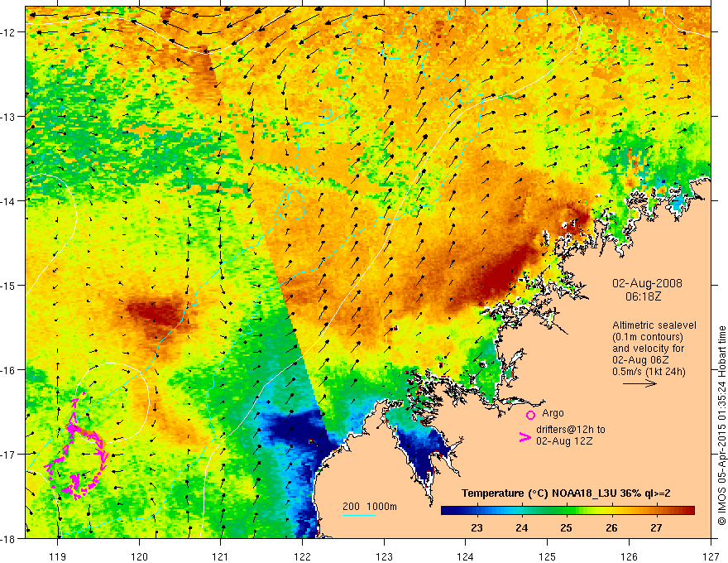Click the velocity scale arrow in the legend
The width and height of the screenshot is (728, 563).
[639, 383]
